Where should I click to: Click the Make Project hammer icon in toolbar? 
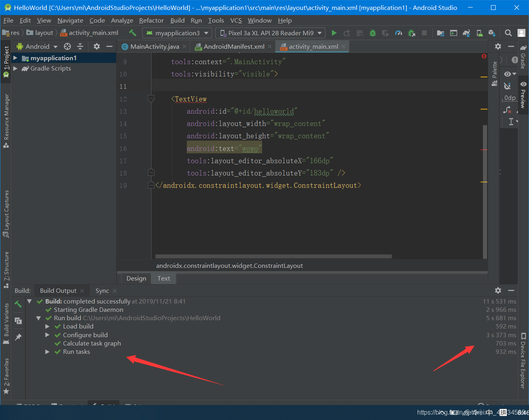[x=133, y=33]
